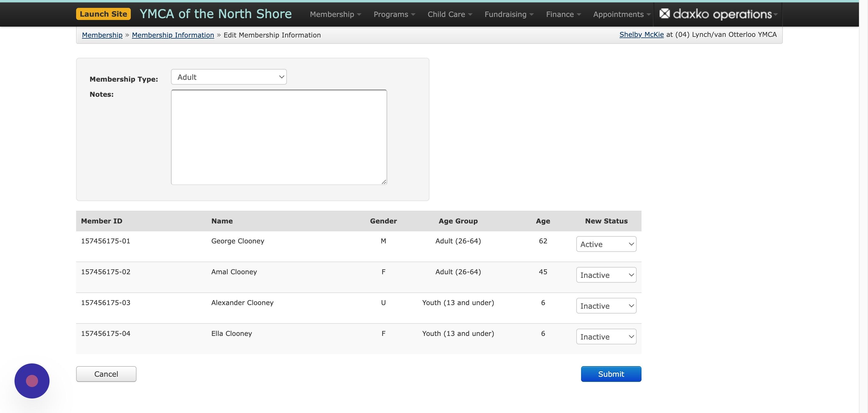
Task: Click George Clooney's age value 62
Action: tap(543, 241)
